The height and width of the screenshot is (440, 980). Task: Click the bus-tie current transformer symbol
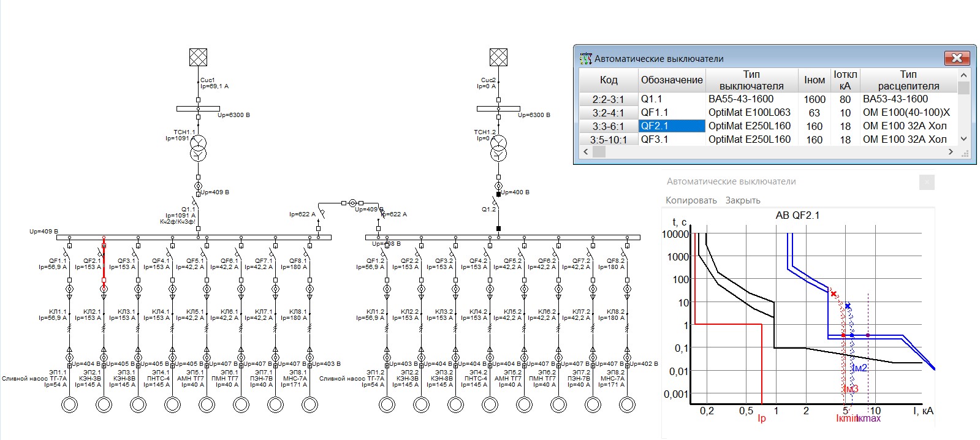point(352,202)
